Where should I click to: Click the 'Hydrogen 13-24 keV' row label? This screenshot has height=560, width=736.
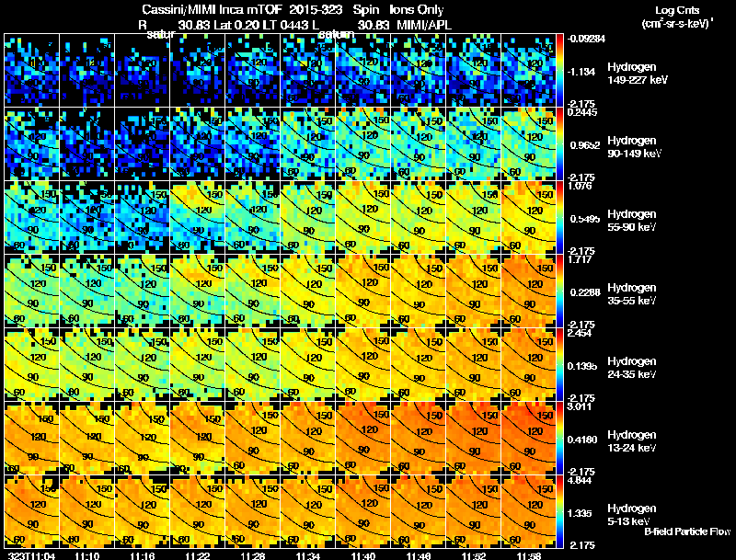pos(632,441)
